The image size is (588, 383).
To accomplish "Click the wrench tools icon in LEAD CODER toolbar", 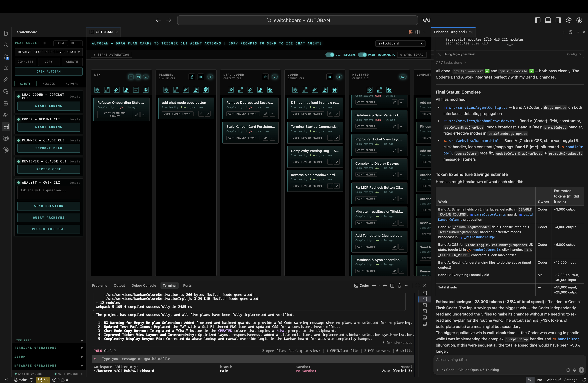I will (x=270, y=90).
